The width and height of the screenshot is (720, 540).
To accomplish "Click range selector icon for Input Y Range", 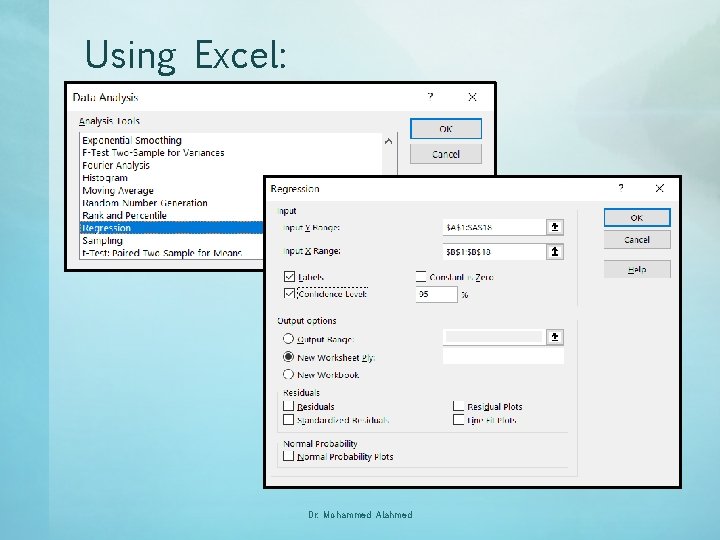I will click(555, 227).
